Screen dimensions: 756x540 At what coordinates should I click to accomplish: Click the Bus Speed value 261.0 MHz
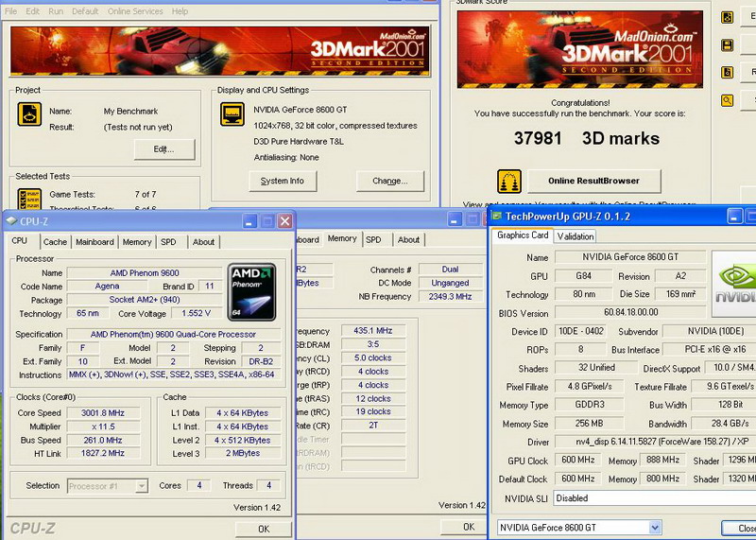tap(103, 440)
